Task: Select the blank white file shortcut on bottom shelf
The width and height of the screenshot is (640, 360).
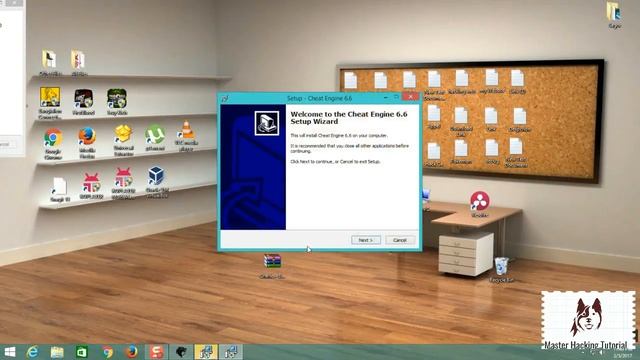Action: point(60,190)
